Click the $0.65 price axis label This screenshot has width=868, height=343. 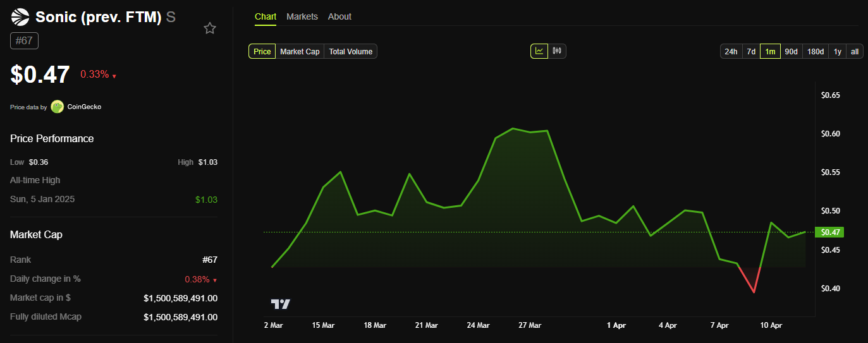click(830, 95)
